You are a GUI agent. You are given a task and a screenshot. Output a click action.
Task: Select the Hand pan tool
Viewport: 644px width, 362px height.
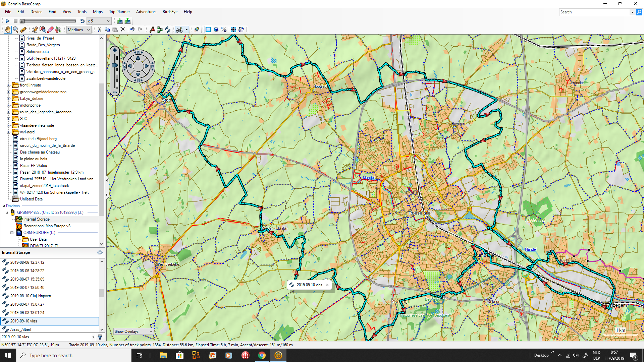coord(7,29)
